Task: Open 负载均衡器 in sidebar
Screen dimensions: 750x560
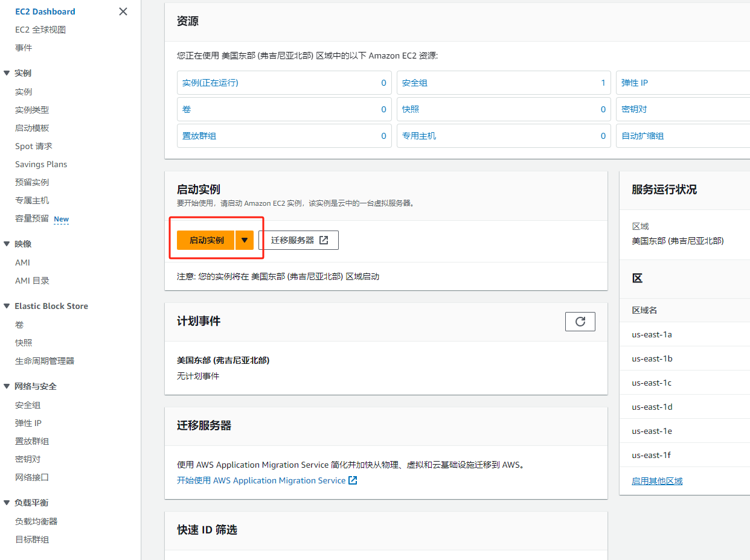Action: [x=36, y=521]
